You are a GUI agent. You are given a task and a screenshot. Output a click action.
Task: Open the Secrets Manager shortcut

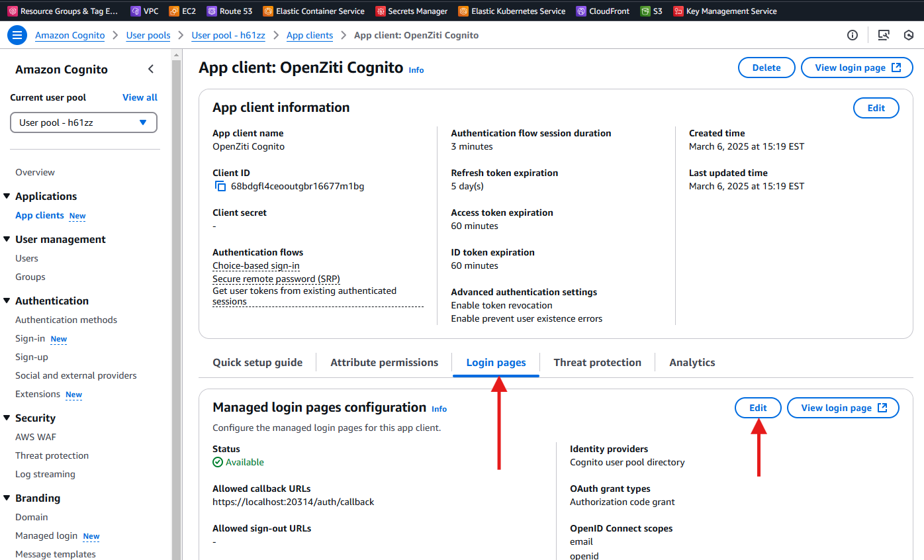(x=411, y=11)
